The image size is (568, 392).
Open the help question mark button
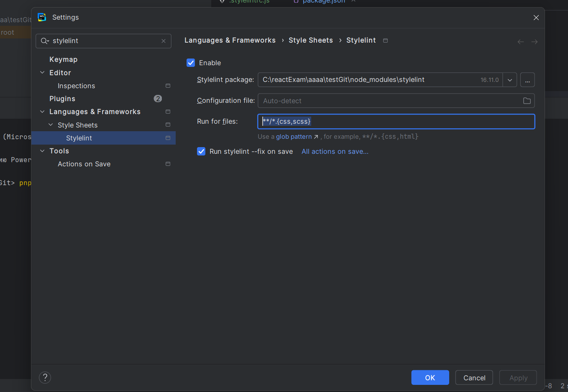(45, 377)
